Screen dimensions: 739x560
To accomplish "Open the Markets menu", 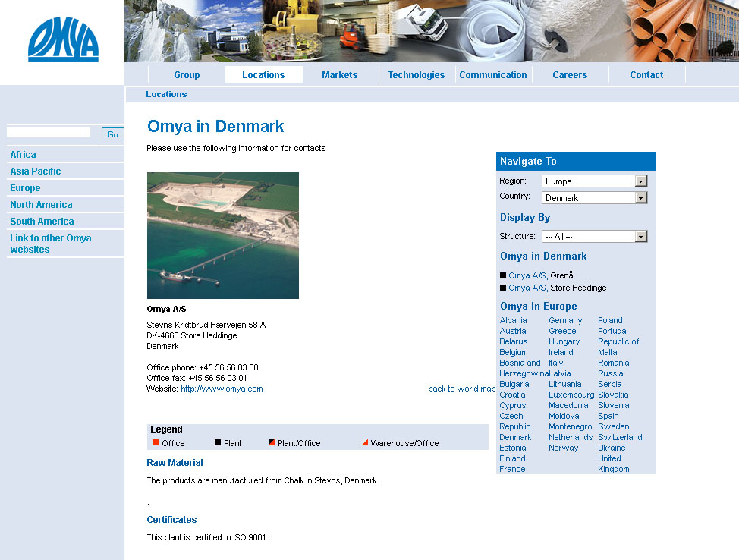I will tap(340, 74).
